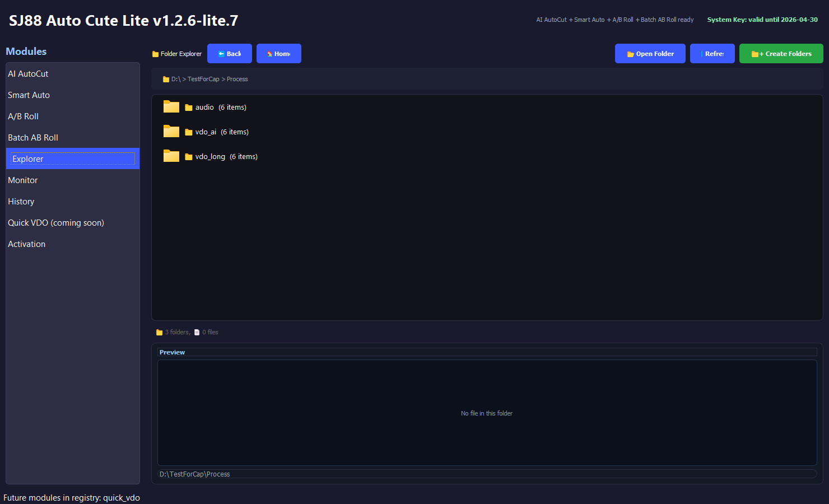Select Quick VDO (coming soon) entry
This screenshot has height=504, width=829.
tap(56, 223)
